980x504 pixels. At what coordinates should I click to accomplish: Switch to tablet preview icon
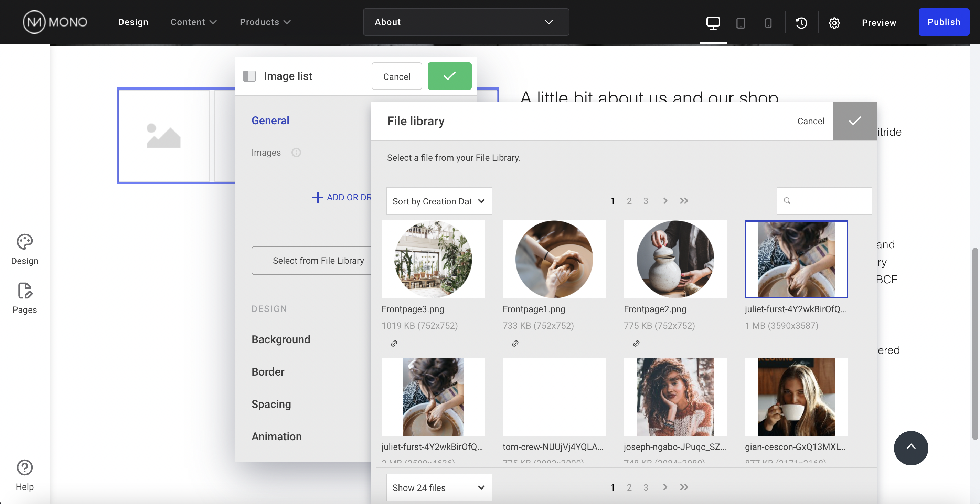pos(740,23)
